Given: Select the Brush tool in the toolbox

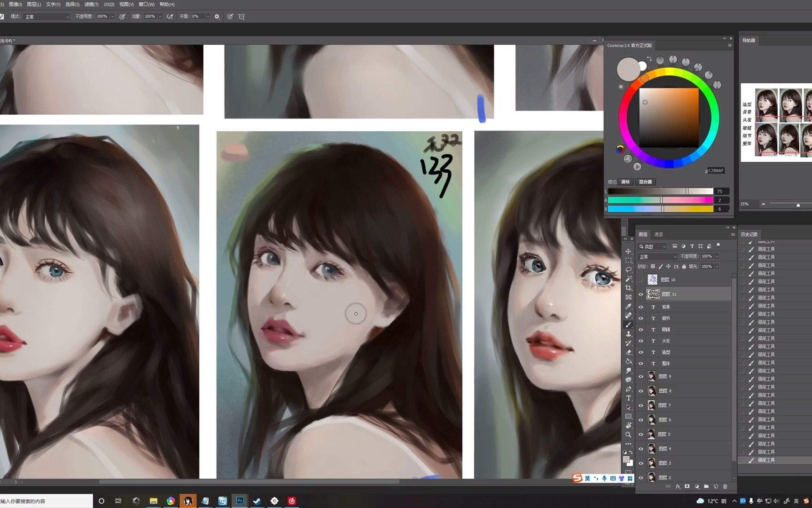Looking at the screenshot, I should pyautogui.click(x=628, y=325).
